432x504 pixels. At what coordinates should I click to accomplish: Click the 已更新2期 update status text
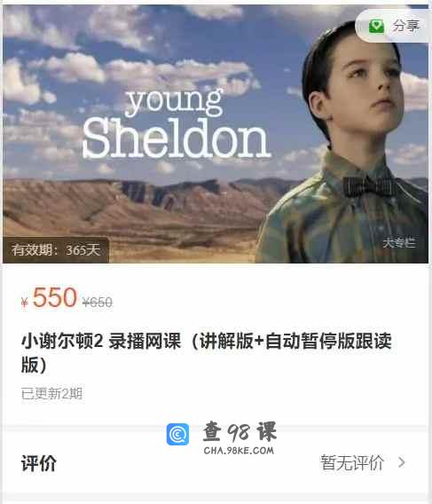coord(51,393)
